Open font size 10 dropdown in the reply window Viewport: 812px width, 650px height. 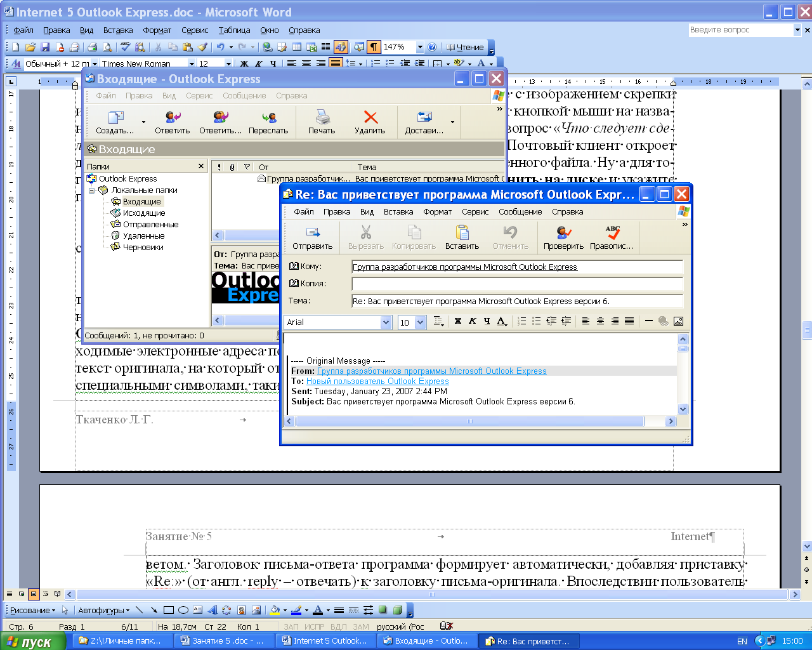point(420,322)
